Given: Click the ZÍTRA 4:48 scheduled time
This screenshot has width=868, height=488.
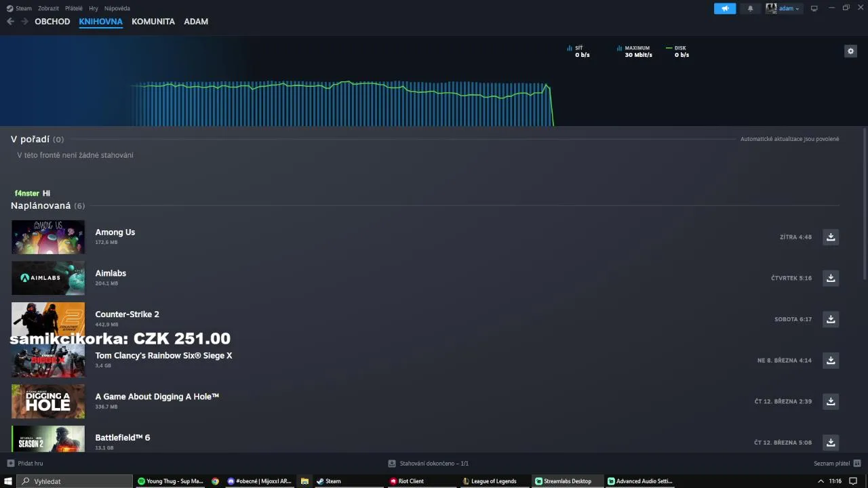Looking at the screenshot, I should pyautogui.click(x=795, y=237).
